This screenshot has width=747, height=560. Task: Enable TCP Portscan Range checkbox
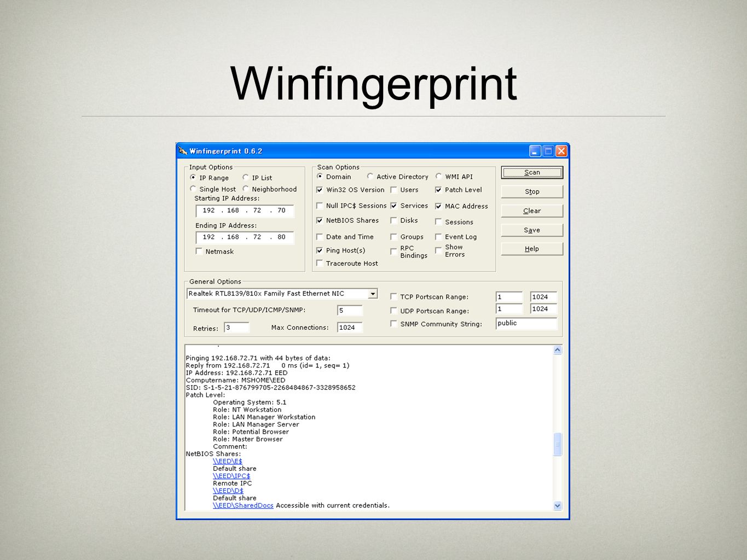coord(393,297)
